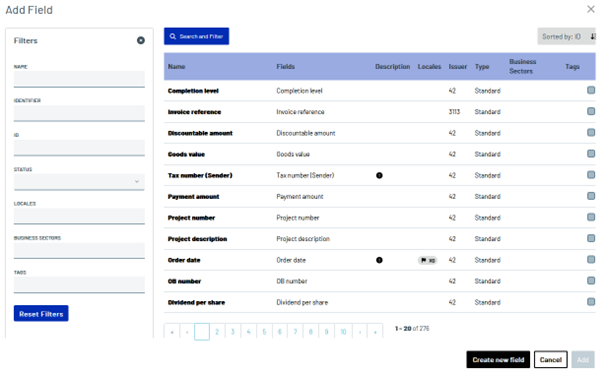Click the Fields column header
Viewport: 605px width, 376px height.
click(286, 67)
